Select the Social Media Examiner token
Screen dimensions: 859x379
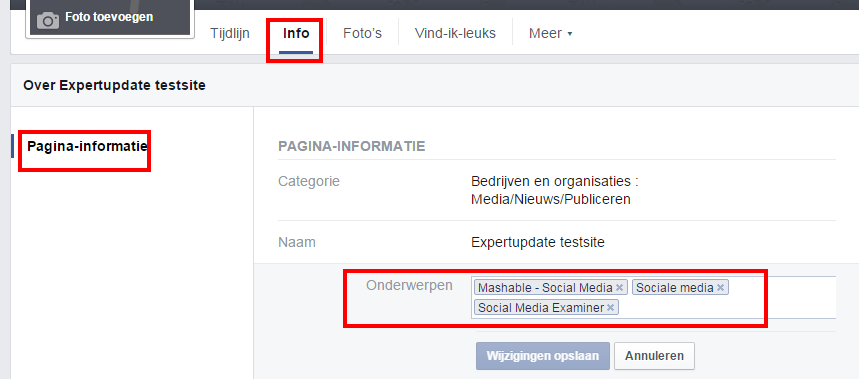(x=546, y=308)
